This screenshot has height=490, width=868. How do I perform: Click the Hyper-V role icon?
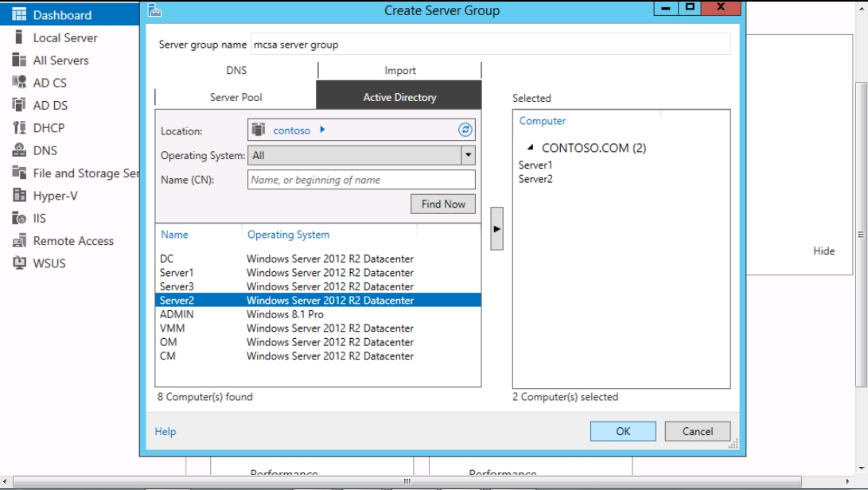(x=19, y=196)
